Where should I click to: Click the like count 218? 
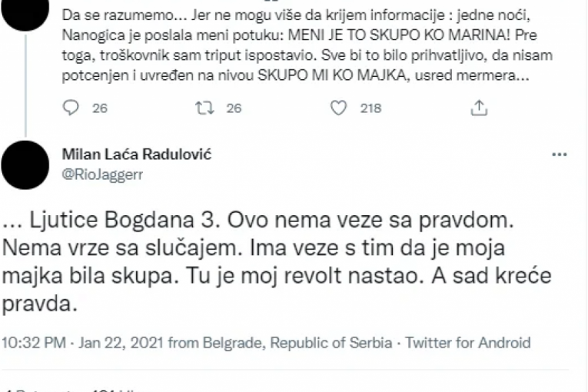point(370,108)
